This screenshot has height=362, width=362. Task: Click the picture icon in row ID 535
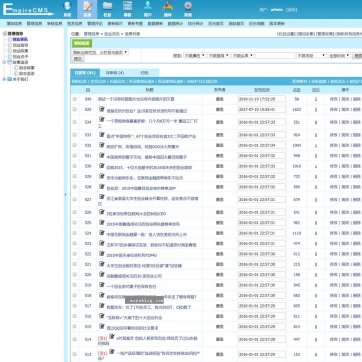102,109
